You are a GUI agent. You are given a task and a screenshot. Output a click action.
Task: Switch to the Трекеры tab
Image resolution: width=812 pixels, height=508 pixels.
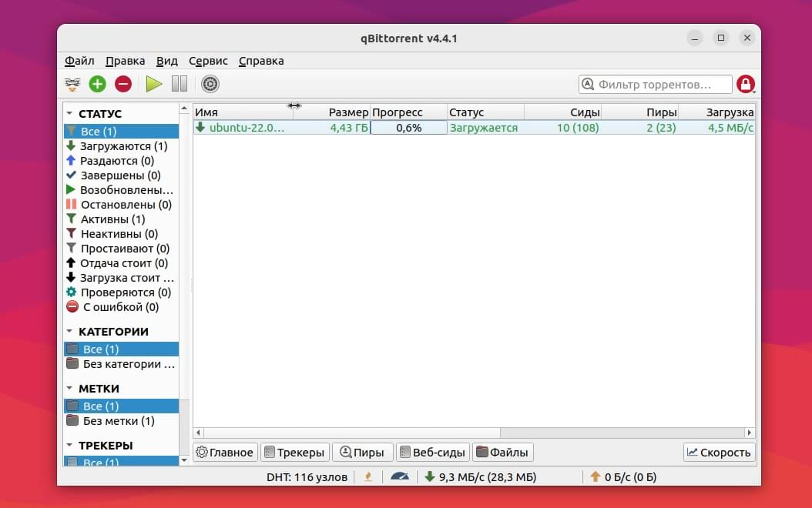pos(295,452)
